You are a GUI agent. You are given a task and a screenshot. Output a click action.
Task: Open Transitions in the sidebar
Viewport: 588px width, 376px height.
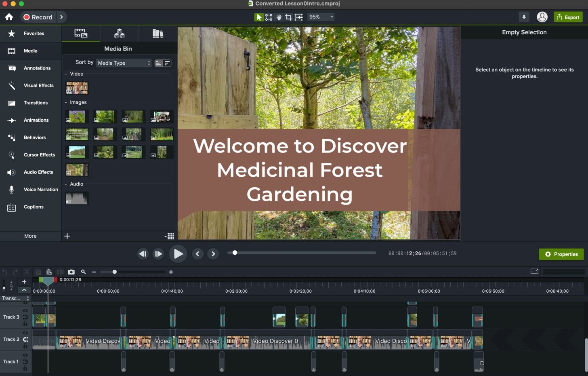point(31,103)
